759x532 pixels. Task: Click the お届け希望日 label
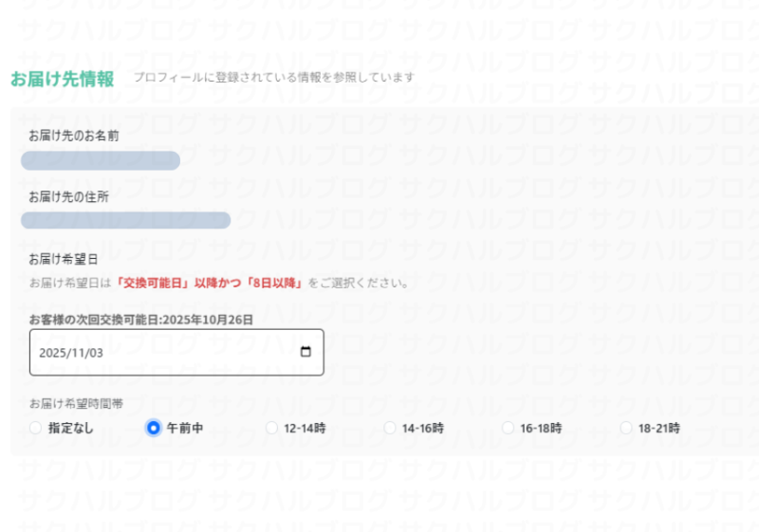(63, 258)
